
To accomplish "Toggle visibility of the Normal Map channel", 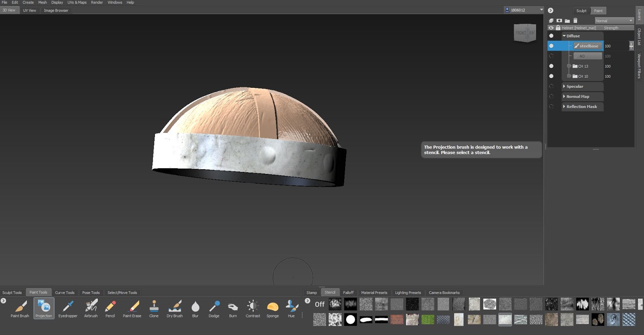I will coord(551,96).
